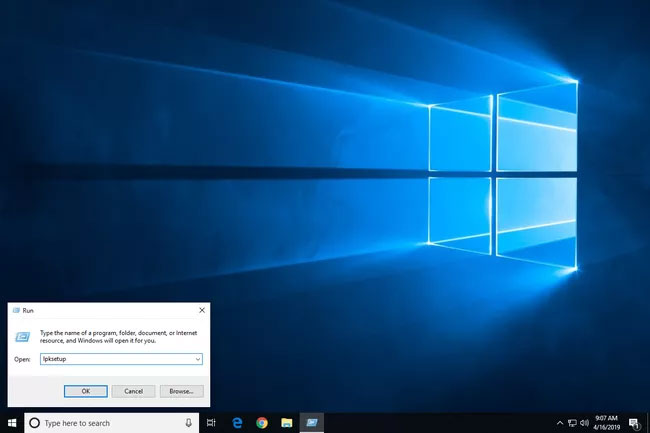
Task: Cancel the Run dialog
Action: pos(133,391)
